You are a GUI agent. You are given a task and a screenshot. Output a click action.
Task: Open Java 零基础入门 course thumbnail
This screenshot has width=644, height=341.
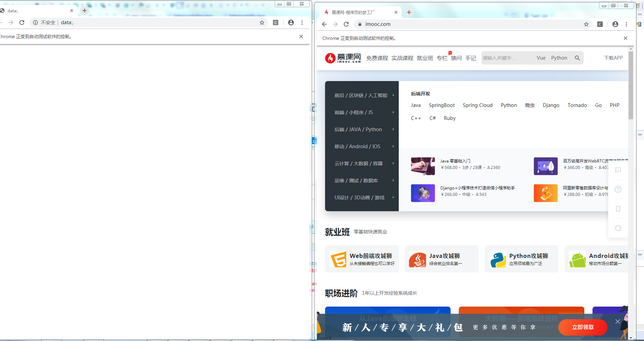423,166
